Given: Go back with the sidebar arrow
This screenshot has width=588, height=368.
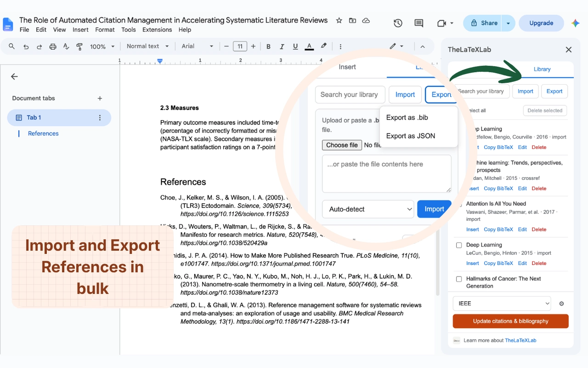Looking at the screenshot, I should click(14, 77).
